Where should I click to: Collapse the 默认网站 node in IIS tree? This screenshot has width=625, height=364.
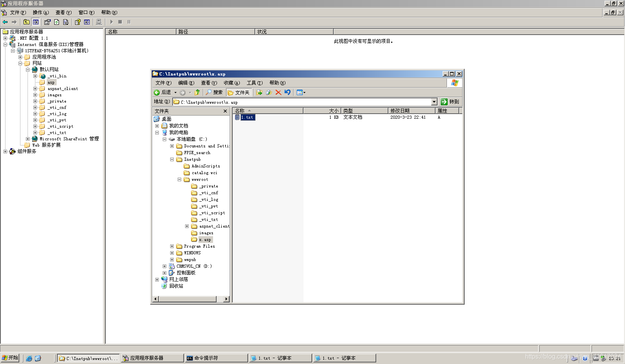coord(28,70)
